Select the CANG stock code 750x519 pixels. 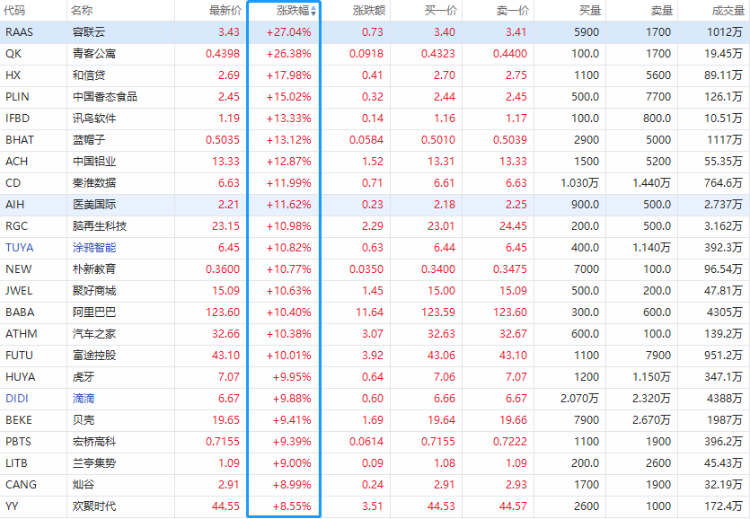pyautogui.click(x=21, y=485)
